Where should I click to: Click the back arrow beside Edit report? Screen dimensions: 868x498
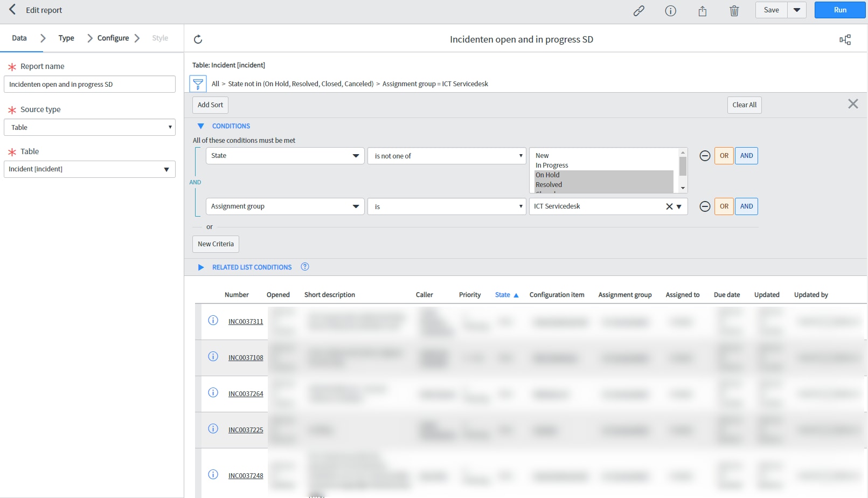point(12,10)
